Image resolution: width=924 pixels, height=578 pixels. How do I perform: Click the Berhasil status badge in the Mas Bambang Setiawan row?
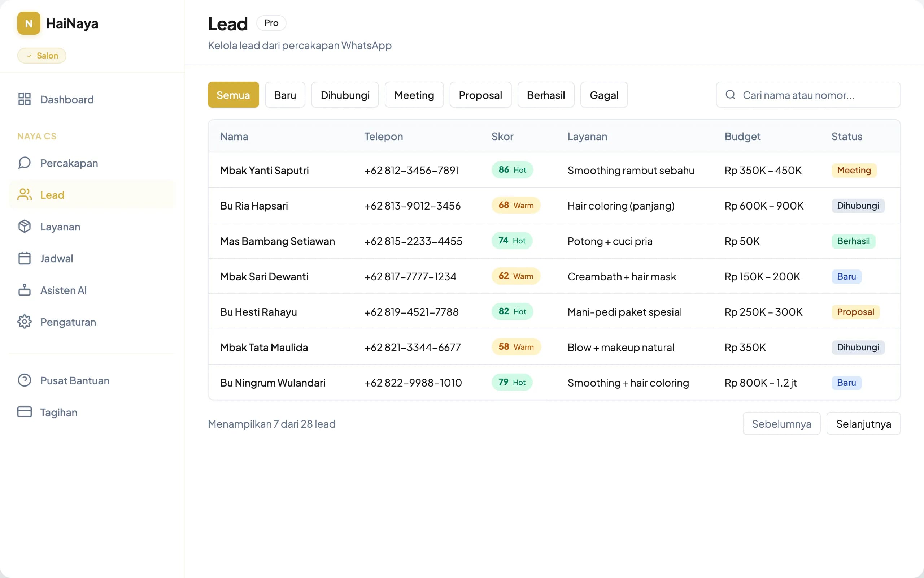click(853, 241)
